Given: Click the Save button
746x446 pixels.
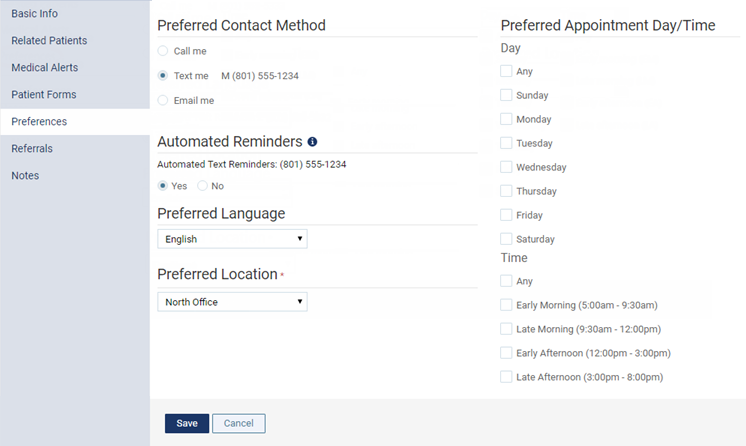Looking at the screenshot, I should point(186,423).
